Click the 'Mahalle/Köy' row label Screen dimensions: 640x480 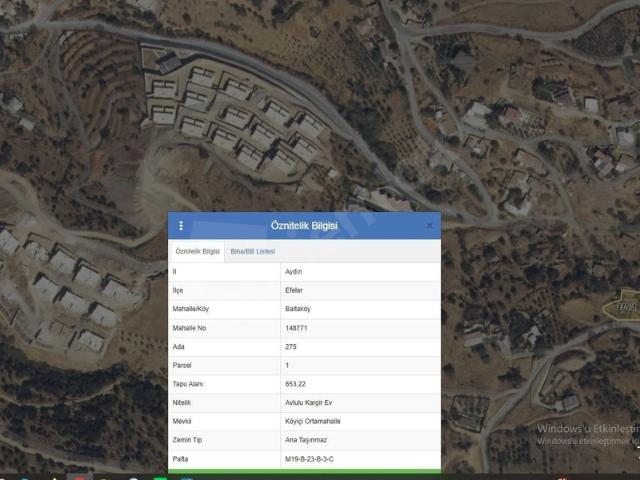(x=191, y=309)
